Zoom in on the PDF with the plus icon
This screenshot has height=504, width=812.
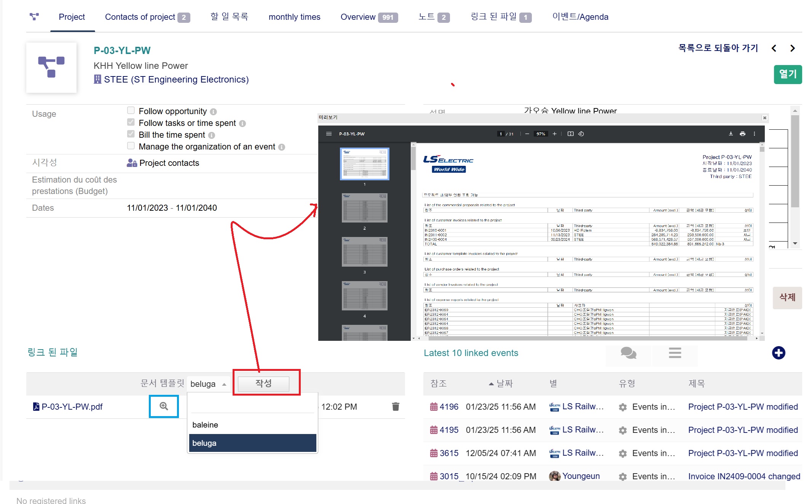coord(555,134)
